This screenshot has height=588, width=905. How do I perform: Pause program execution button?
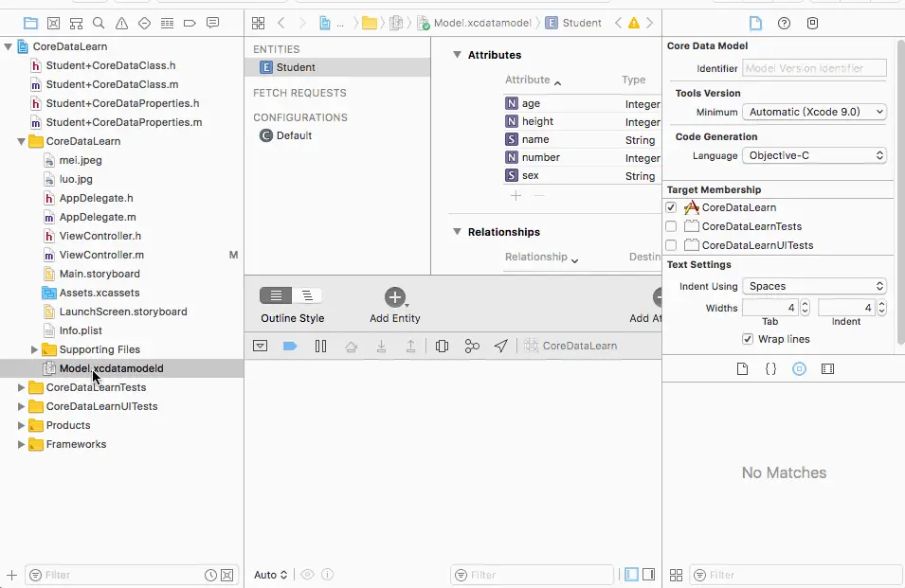click(321, 346)
